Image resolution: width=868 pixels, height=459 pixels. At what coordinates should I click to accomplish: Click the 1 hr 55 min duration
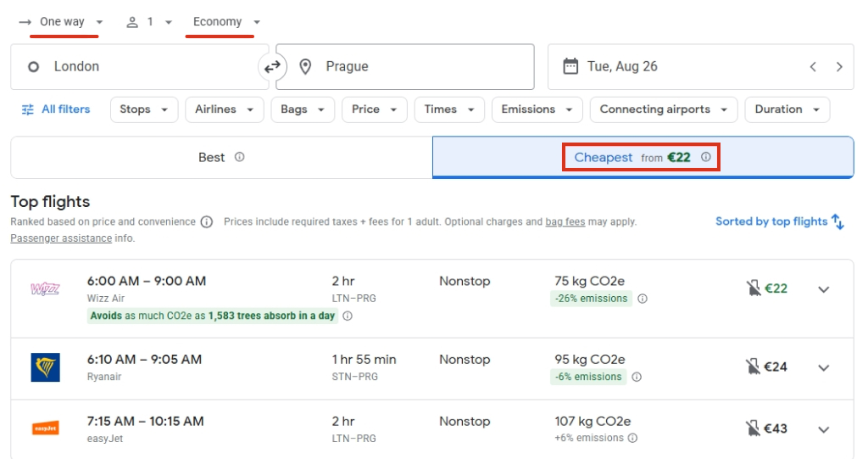pyautogui.click(x=364, y=360)
